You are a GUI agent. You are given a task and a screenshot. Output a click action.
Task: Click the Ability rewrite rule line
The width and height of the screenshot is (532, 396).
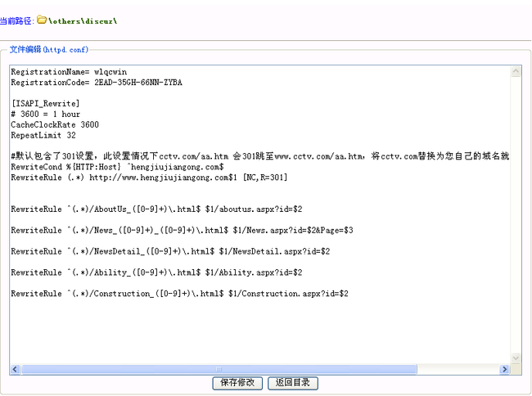(156, 272)
